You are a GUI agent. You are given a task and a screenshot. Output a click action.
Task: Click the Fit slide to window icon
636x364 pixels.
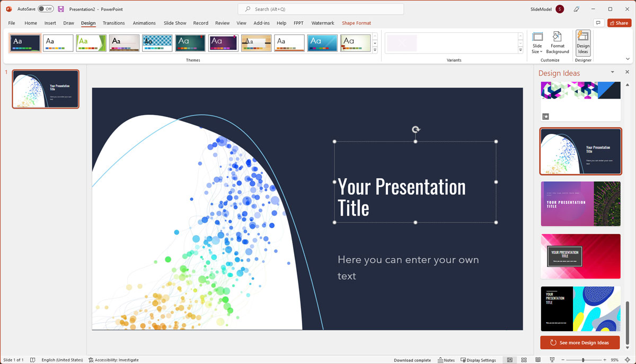[627, 360]
